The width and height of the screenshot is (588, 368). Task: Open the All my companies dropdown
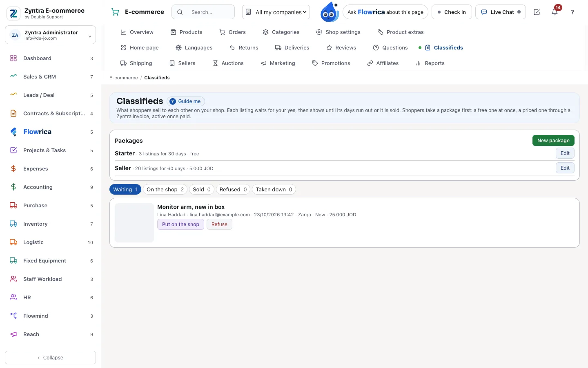click(x=276, y=12)
